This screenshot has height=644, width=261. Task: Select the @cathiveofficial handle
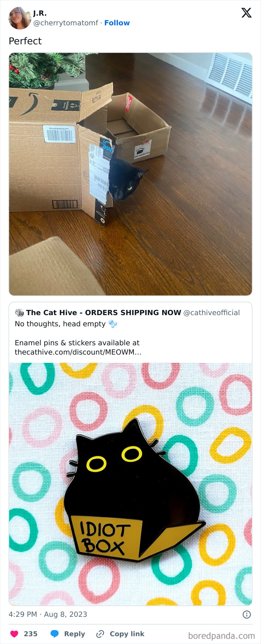211,313
